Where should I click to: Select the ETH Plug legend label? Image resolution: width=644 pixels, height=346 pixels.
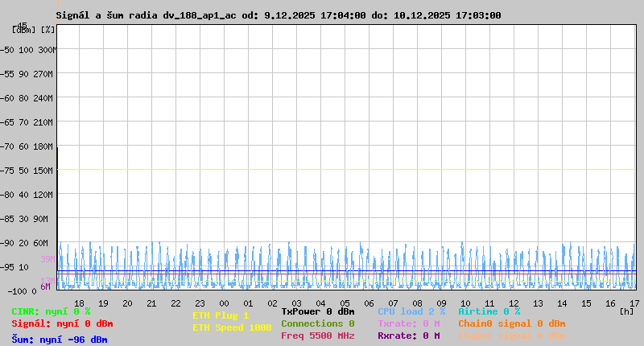tap(221, 315)
